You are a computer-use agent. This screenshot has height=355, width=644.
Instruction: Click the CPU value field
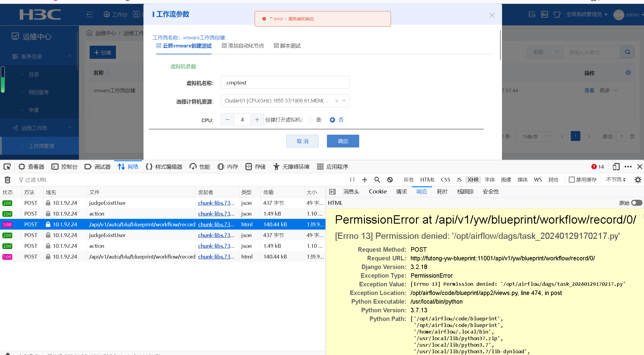(x=242, y=120)
